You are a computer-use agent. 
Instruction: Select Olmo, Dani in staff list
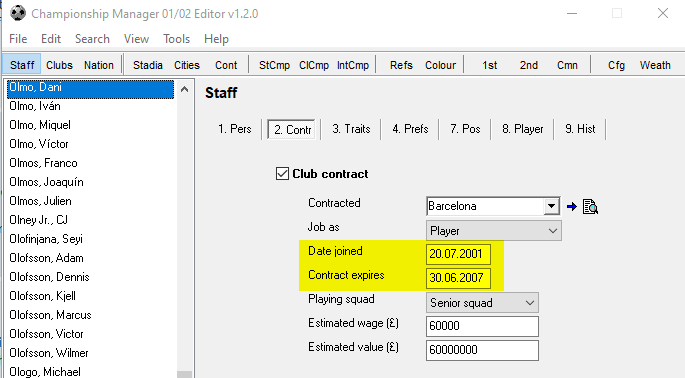pyautogui.click(x=91, y=89)
